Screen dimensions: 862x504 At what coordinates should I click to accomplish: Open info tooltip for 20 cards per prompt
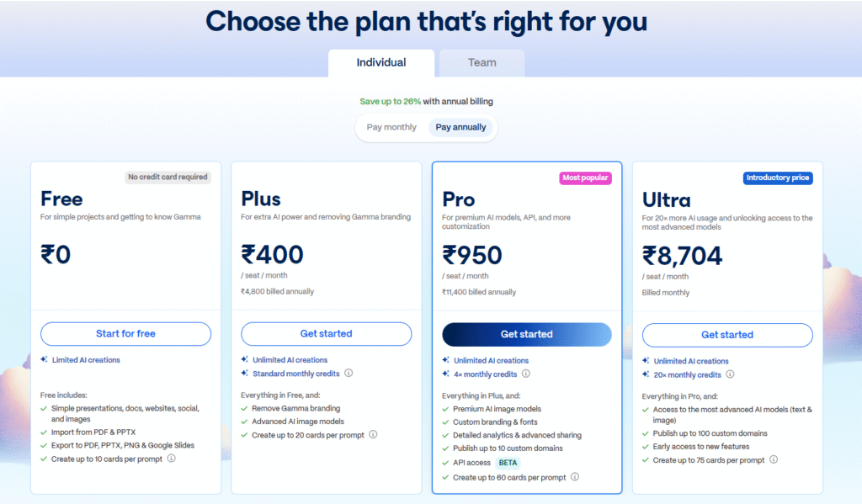click(373, 434)
